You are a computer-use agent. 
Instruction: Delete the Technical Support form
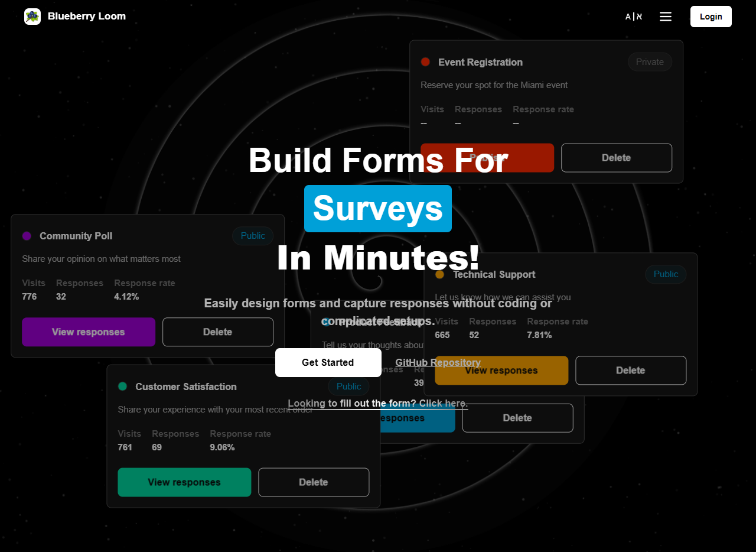coord(630,371)
